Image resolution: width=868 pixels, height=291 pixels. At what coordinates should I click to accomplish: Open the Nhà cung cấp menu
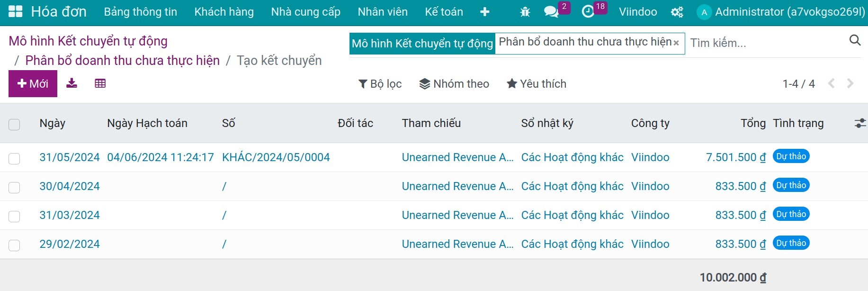306,12
